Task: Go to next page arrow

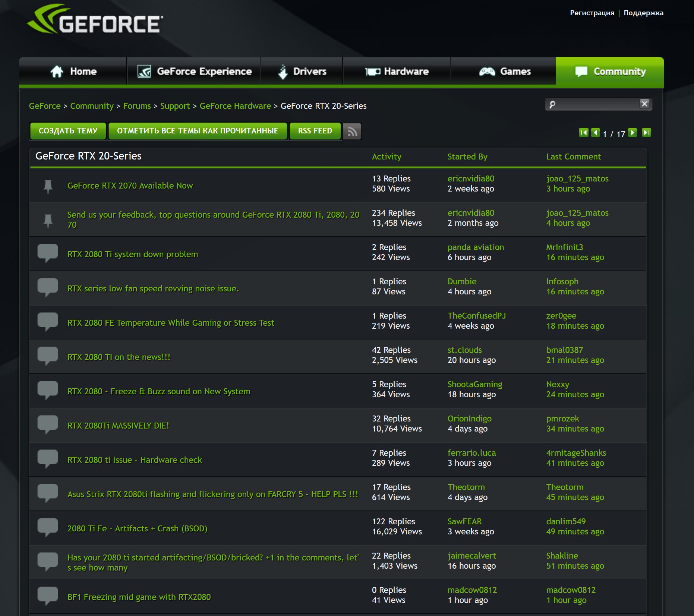Action: [633, 133]
